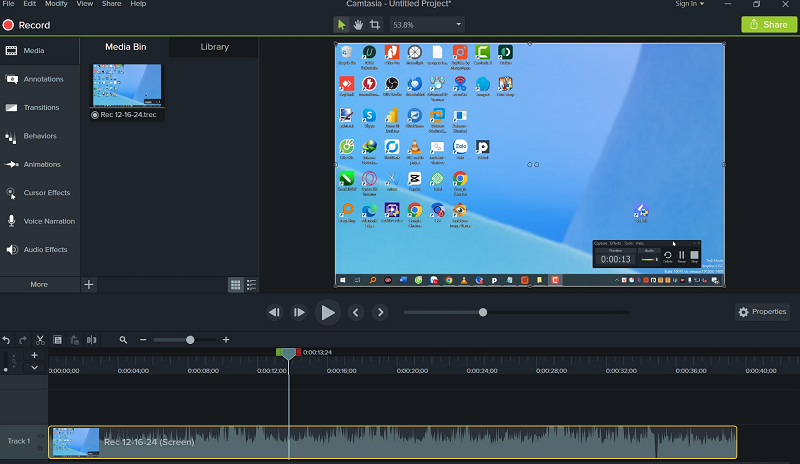The width and height of the screenshot is (800, 464).
Task: Expand the More sidebar options
Action: (39, 285)
